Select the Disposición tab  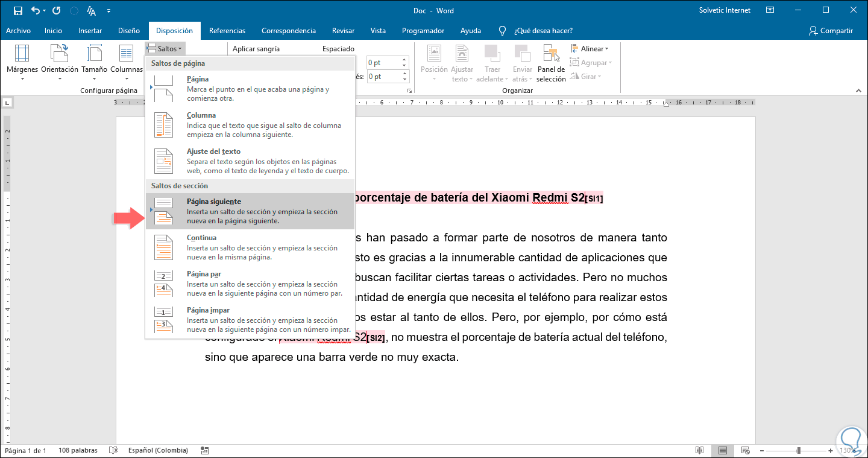click(174, 31)
